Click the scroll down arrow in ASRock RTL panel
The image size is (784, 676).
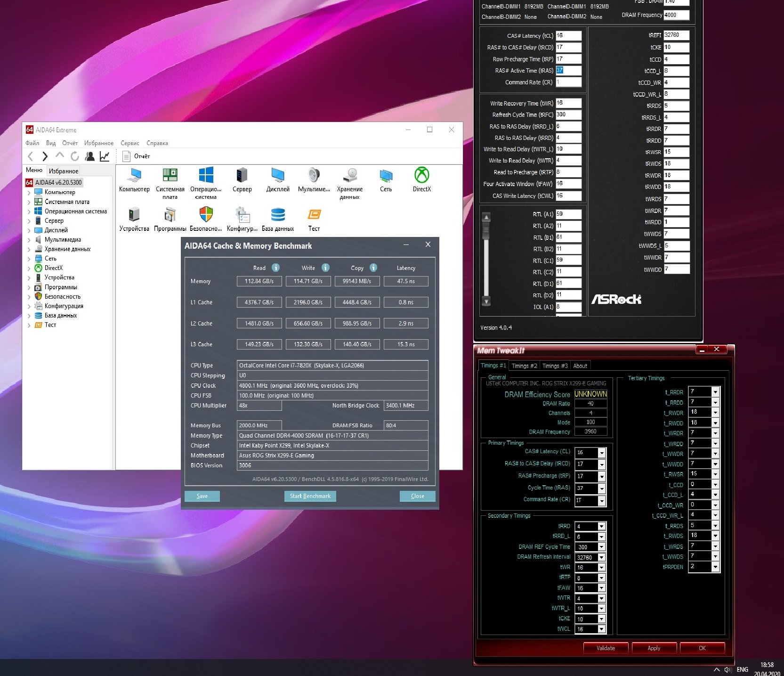point(487,301)
